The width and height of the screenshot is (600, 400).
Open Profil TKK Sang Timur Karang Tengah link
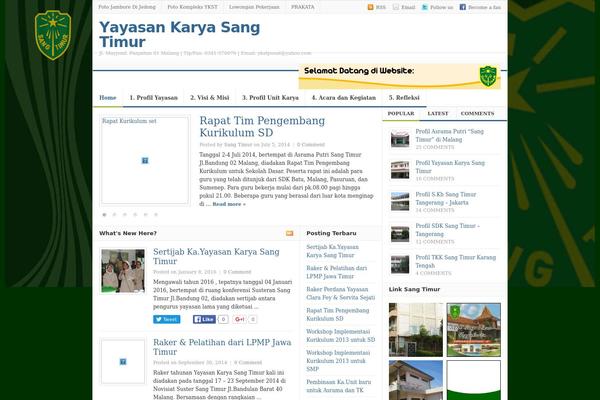pyautogui.click(x=456, y=261)
